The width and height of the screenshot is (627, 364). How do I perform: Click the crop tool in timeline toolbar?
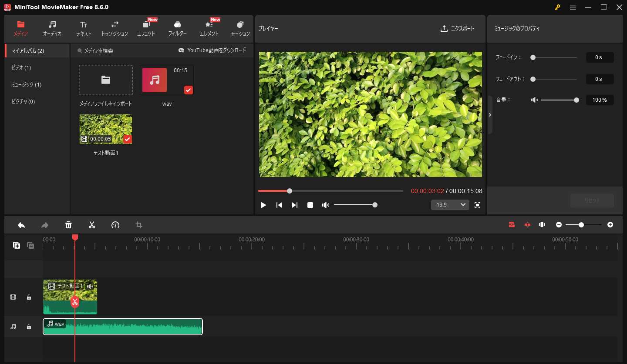point(139,225)
